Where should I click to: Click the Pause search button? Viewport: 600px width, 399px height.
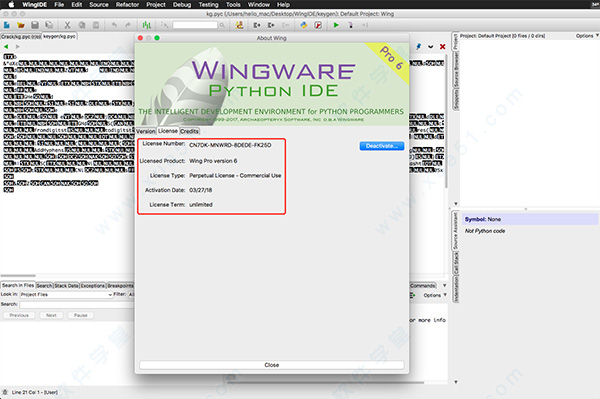point(81,315)
